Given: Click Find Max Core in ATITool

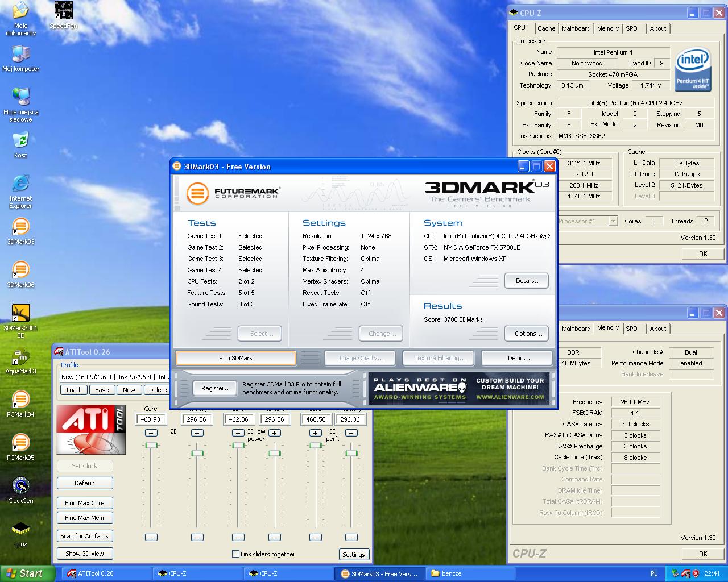Looking at the screenshot, I should coord(85,503).
